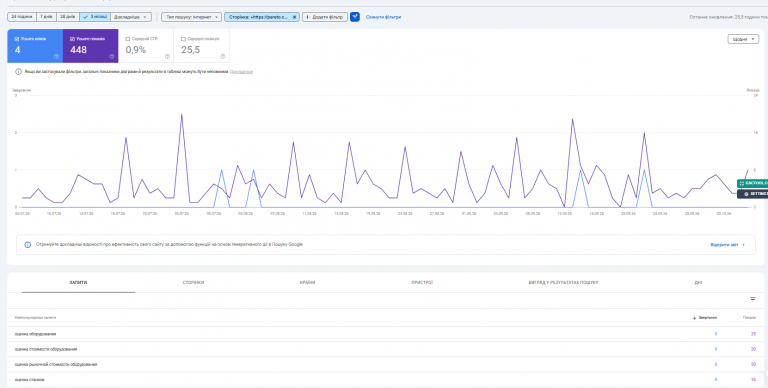
Task: Click help icon on average position card
Action: pyautogui.click(x=223, y=56)
